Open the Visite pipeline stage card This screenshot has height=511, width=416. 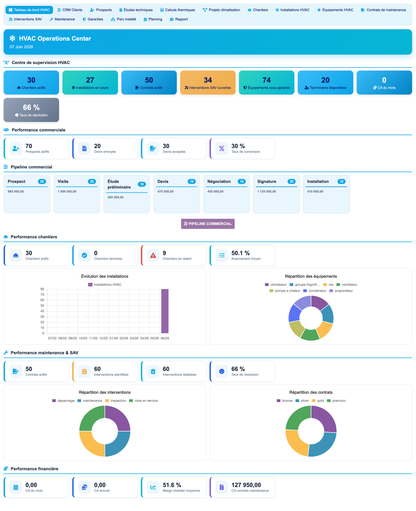point(77,194)
